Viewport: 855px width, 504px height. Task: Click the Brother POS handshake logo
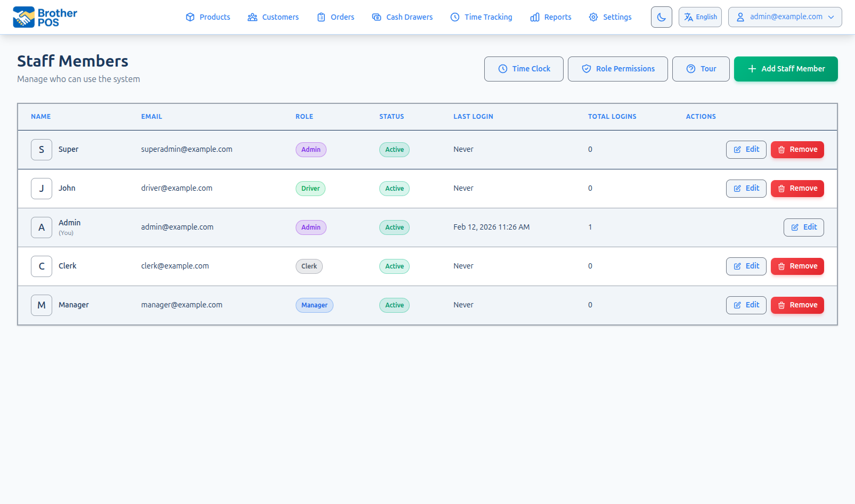22,17
